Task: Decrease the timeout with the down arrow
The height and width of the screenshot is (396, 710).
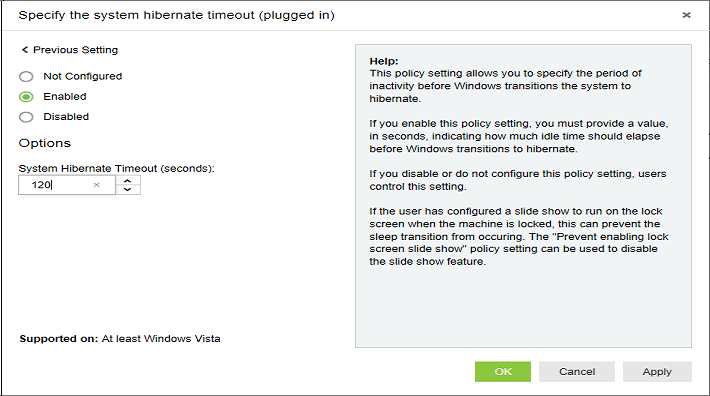Action: (x=128, y=189)
